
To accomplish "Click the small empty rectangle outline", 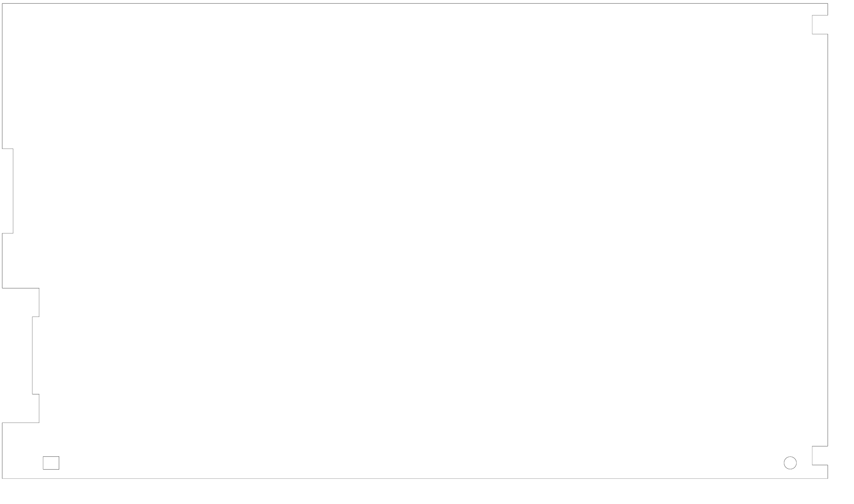I will click(x=51, y=463).
